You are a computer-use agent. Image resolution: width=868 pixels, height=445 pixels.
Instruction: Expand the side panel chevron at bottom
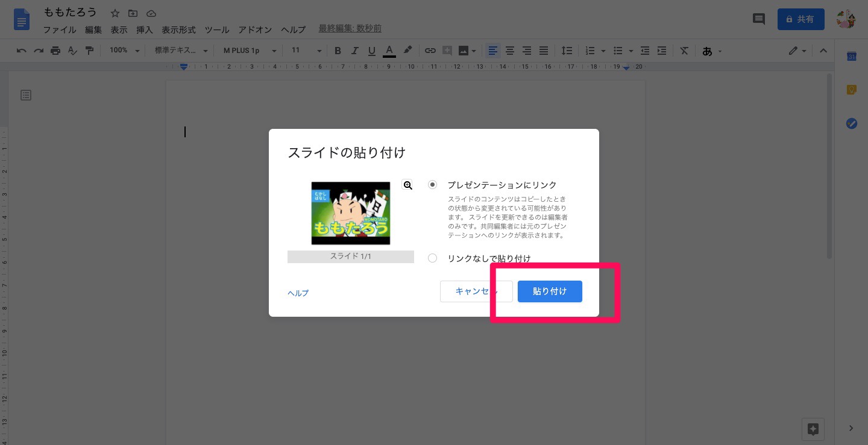point(851,428)
